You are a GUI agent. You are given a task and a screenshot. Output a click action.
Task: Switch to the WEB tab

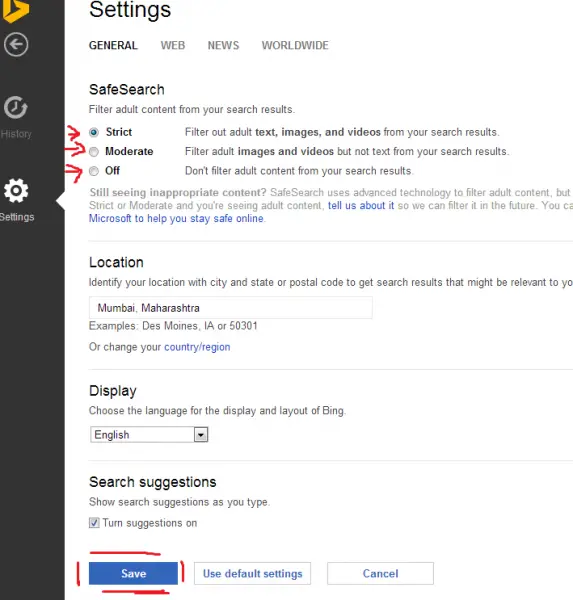(x=173, y=46)
